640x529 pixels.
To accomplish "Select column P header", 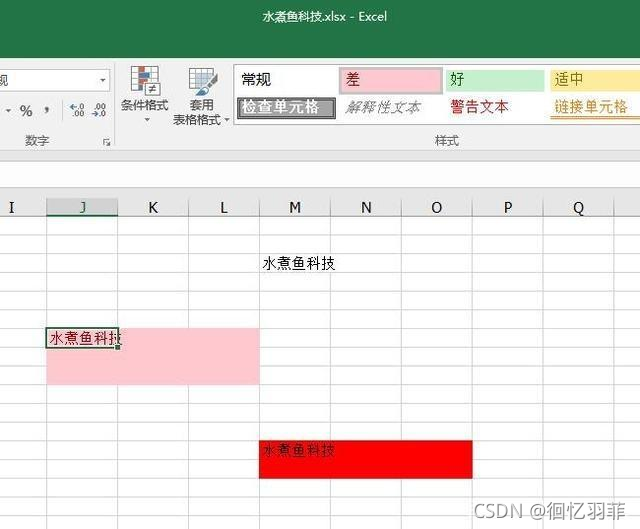I will click(x=508, y=207).
